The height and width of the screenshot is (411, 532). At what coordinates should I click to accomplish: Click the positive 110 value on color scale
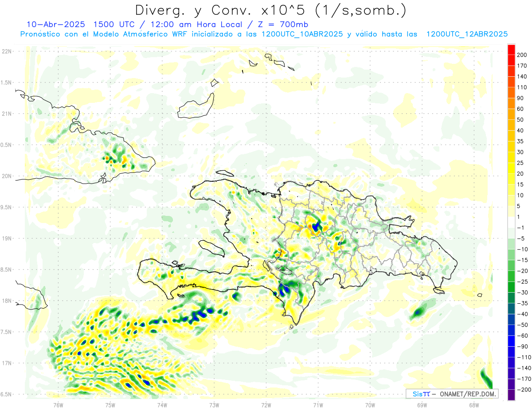[x=522, y=87]
